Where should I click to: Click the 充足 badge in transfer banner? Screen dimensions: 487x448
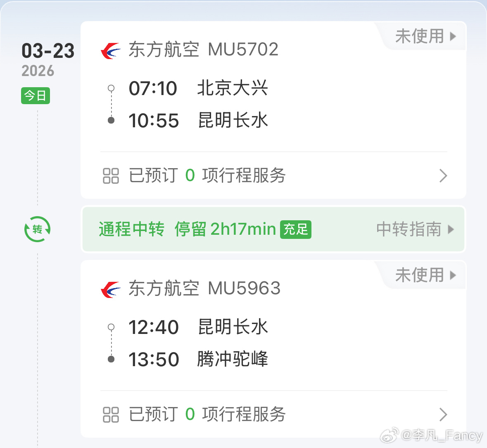tap(295, 229)
